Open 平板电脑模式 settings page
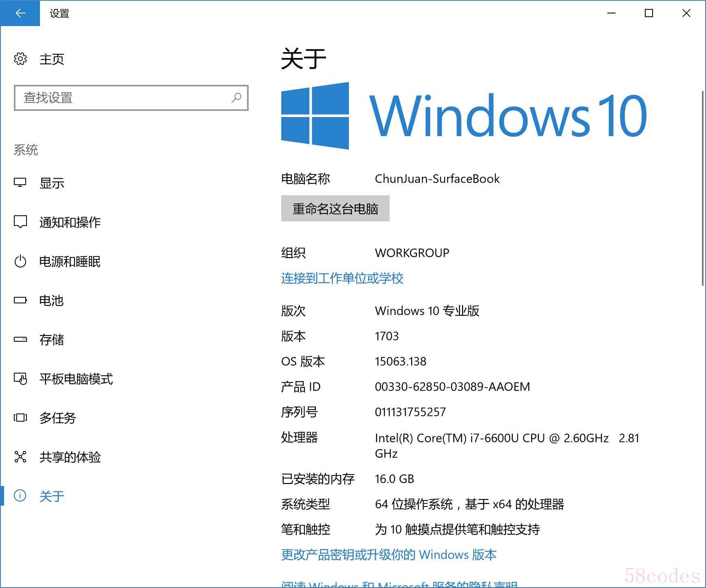This screenshot has width=706, height=588. [76, 379]
